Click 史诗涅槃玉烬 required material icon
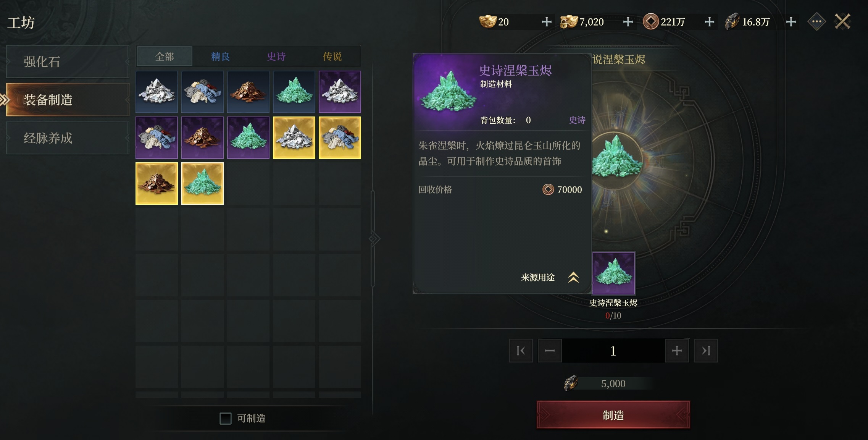868x440 pixels. (x=613, y=273)
